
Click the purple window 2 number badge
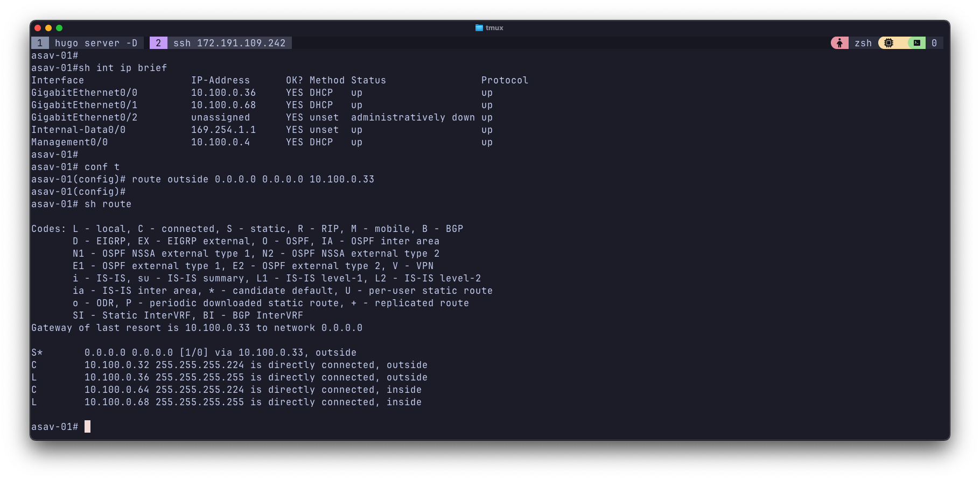point(158,43)
